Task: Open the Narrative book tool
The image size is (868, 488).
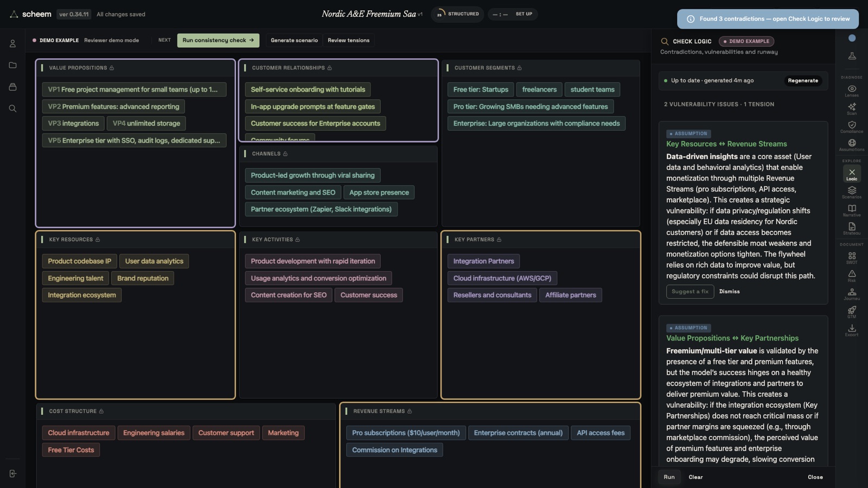Action: click(852, 210)
